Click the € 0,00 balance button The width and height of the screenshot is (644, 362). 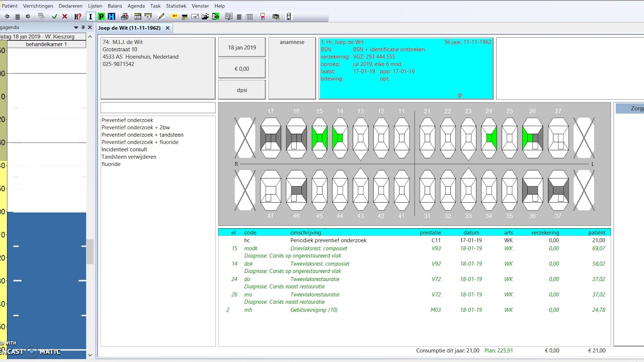click(x=242, y=69)
